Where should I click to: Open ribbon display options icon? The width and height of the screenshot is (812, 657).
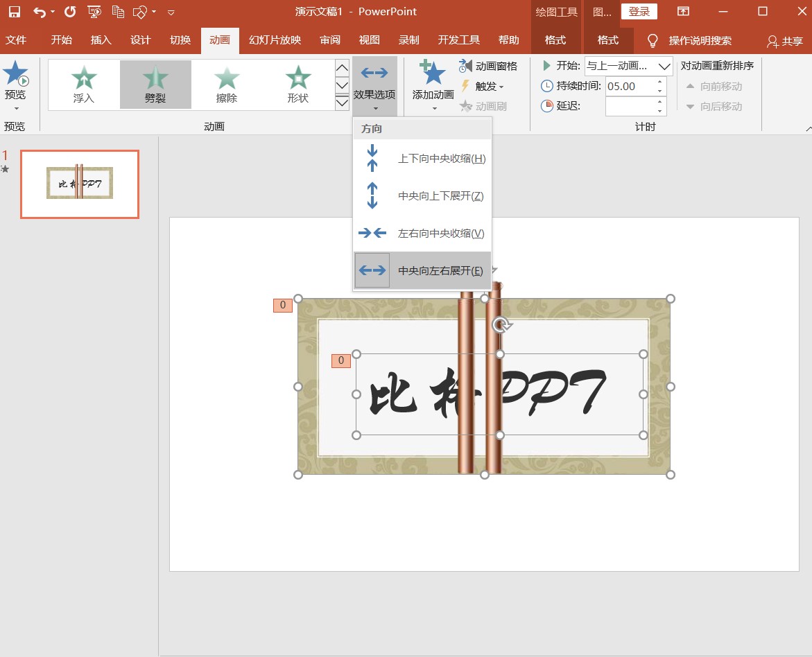[684, 11]
